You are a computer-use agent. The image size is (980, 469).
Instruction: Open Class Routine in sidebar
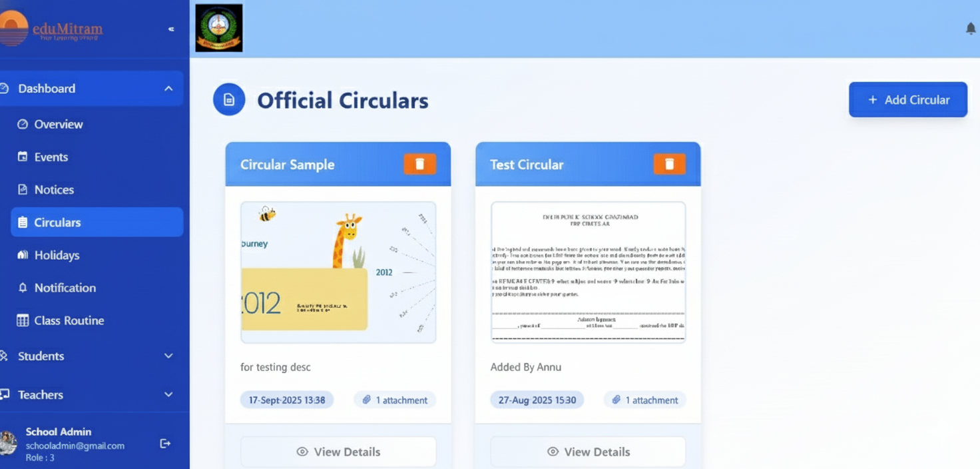coord(69,320)
